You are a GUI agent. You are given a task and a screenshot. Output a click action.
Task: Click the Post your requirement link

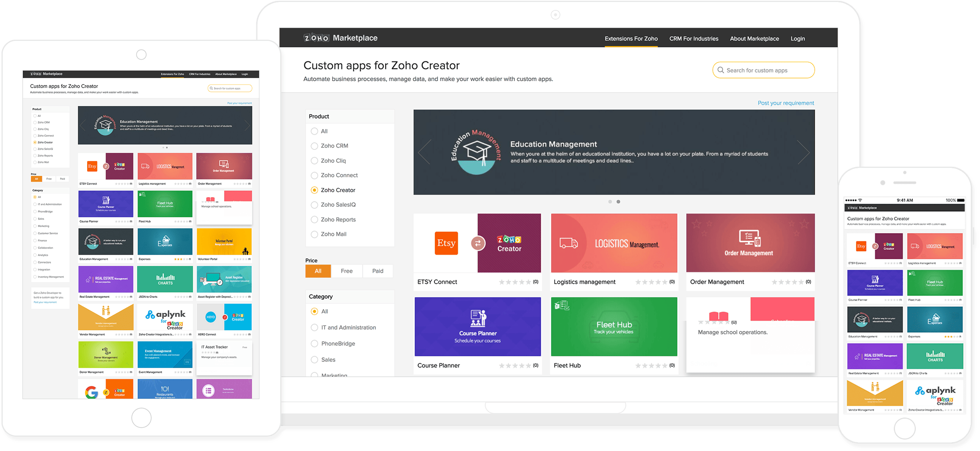786,103
